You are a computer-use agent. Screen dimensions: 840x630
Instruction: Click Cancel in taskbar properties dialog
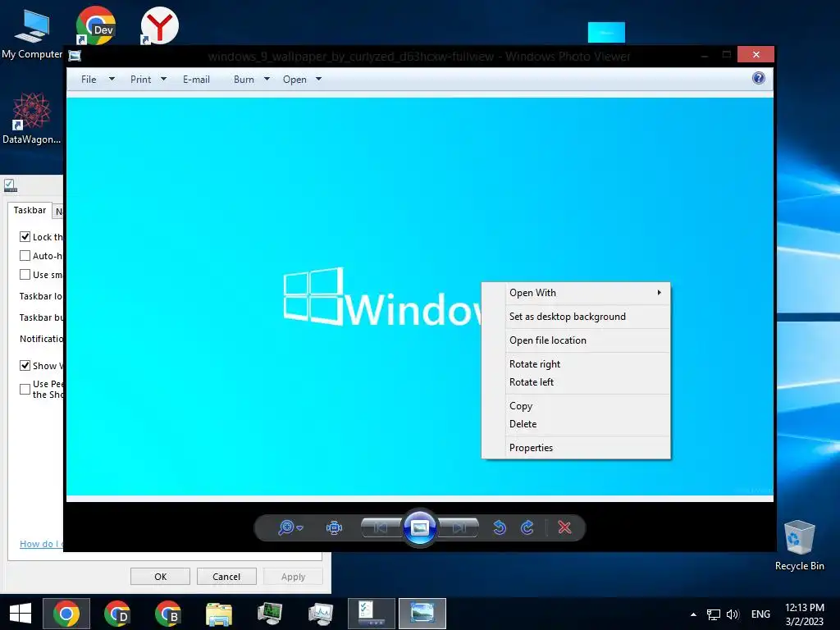[226, 577]
